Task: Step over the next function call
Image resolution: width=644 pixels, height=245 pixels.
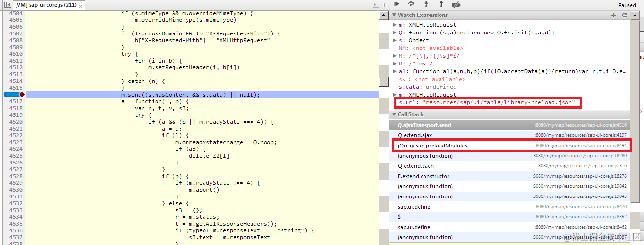Action: pos(411,4)
